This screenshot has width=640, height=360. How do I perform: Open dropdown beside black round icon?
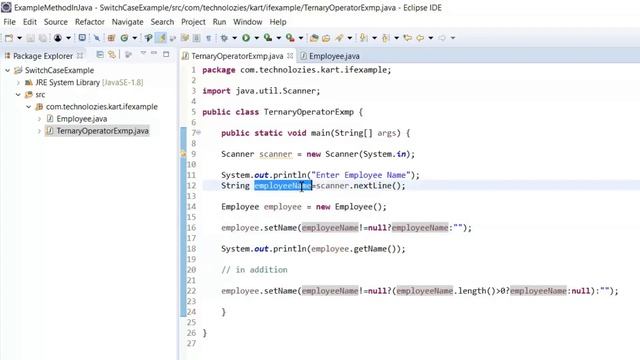click(68, 38)
